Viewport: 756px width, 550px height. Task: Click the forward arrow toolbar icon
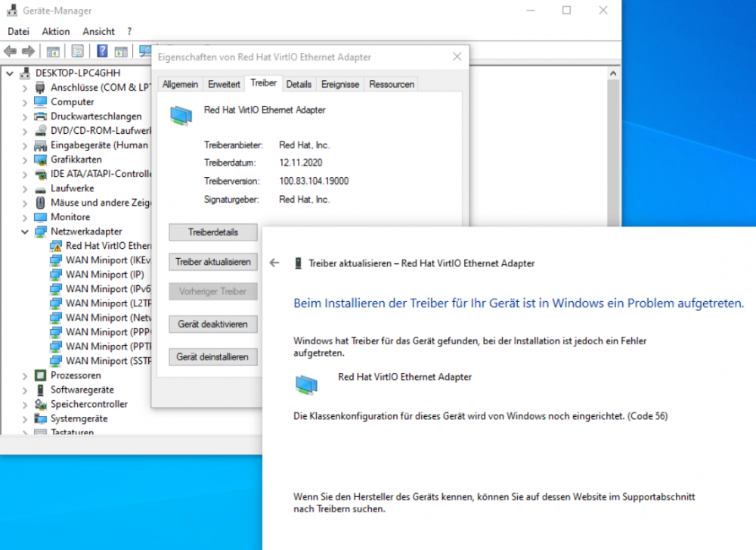click(x=29, y=51)
